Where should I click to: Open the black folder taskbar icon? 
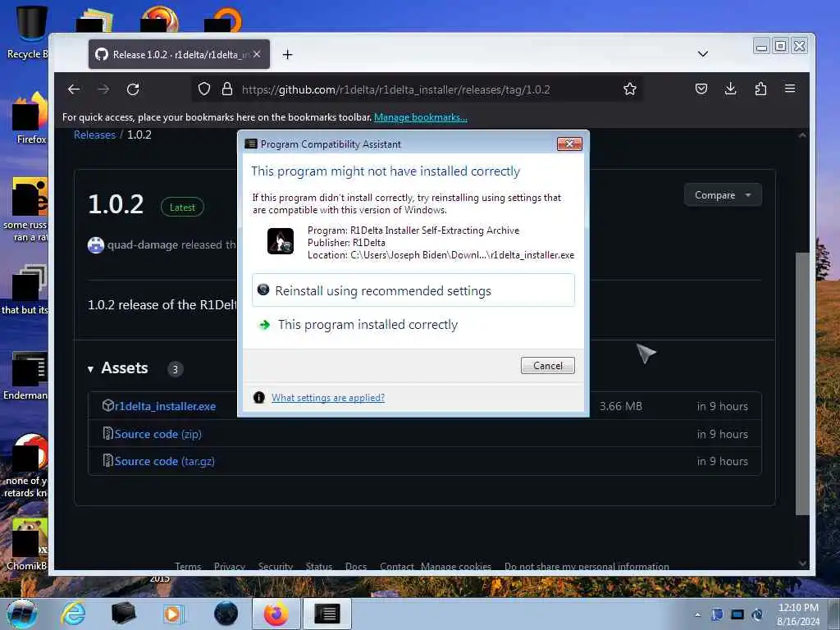(123, 614)
